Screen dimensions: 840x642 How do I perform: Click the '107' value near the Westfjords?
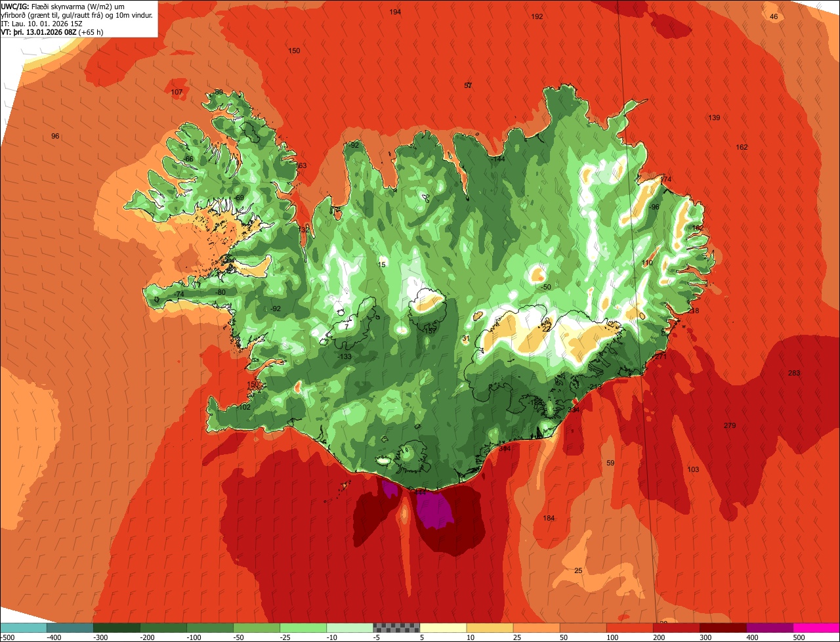[177, 93]
